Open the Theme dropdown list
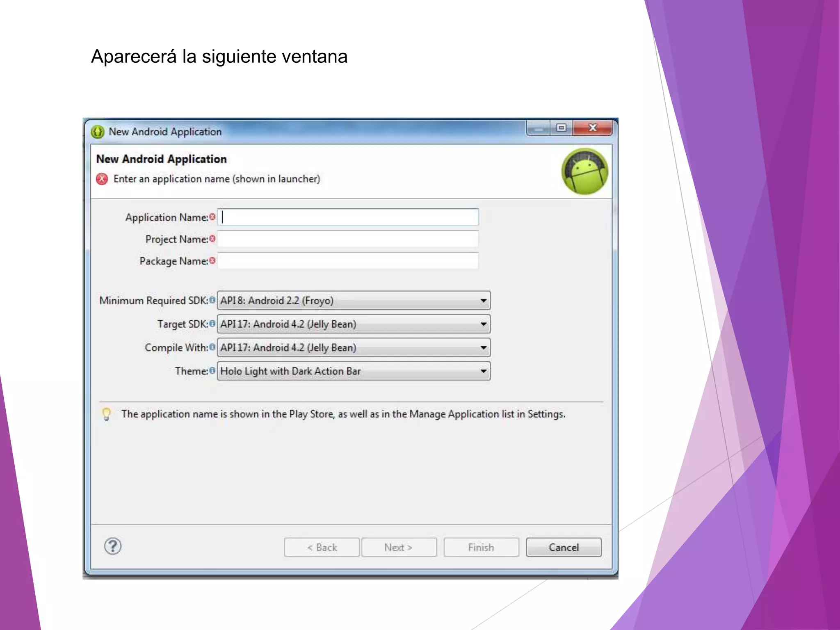The width and height of the screenshot is (840, 630). tap(354, 371)
